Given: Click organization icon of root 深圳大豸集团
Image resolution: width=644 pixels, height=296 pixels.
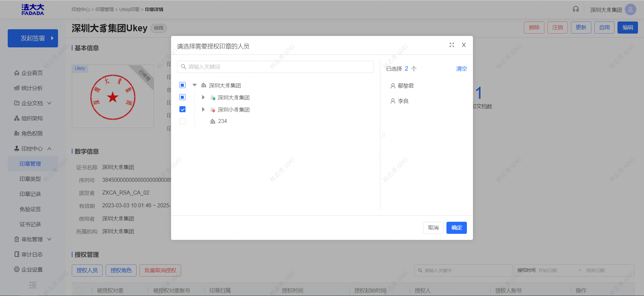Looking at the screenshot, I should click(x=204, y=85).
